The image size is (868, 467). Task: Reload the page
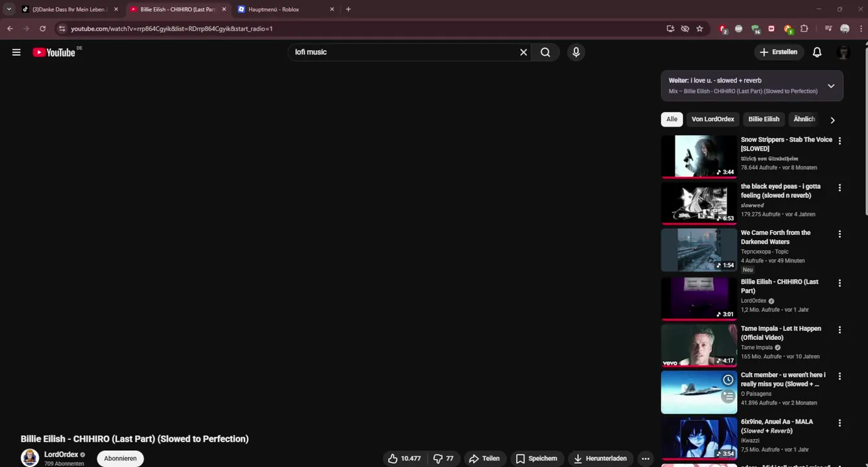pos(43,29)
